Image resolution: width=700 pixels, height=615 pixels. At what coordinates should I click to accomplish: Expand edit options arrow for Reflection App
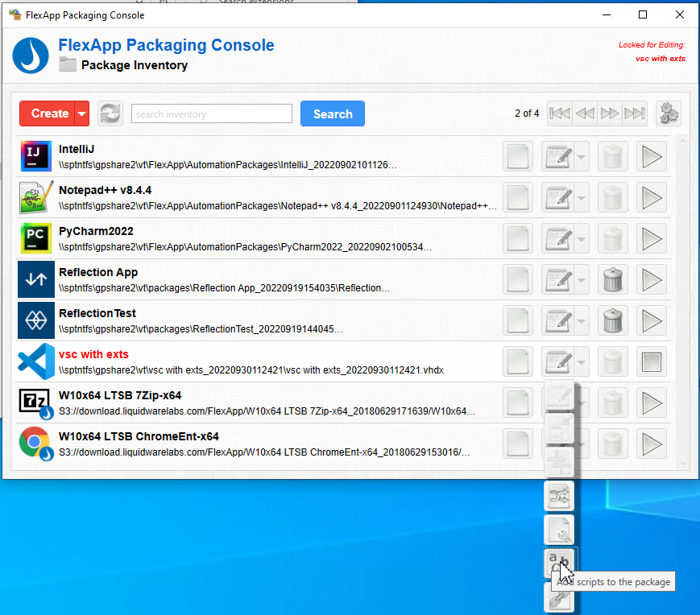pos(582,279)
